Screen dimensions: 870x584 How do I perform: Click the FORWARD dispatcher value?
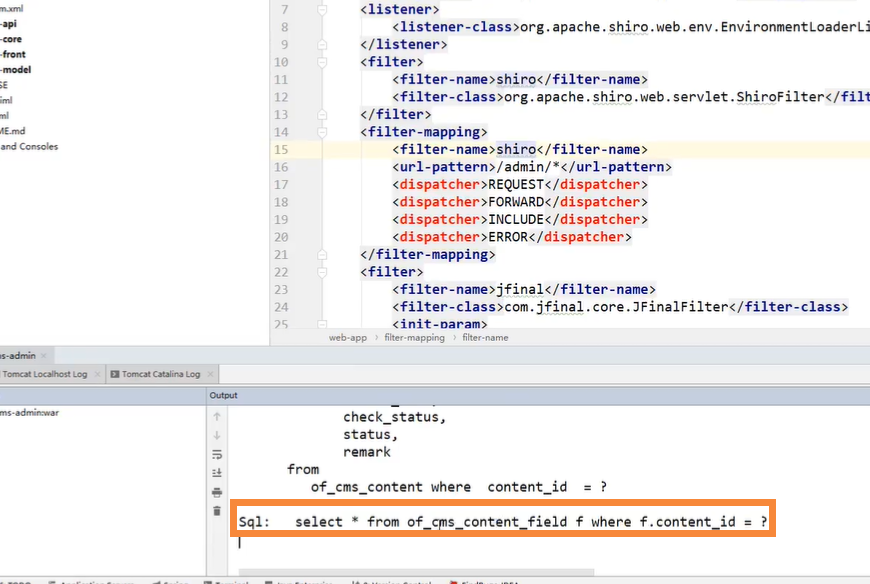(516, 202)
